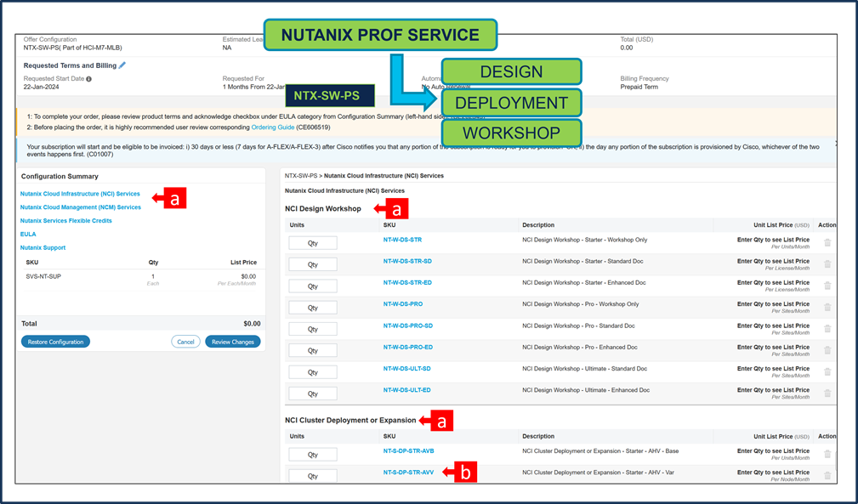Click the Restore Configuration button

coord(55,342)
